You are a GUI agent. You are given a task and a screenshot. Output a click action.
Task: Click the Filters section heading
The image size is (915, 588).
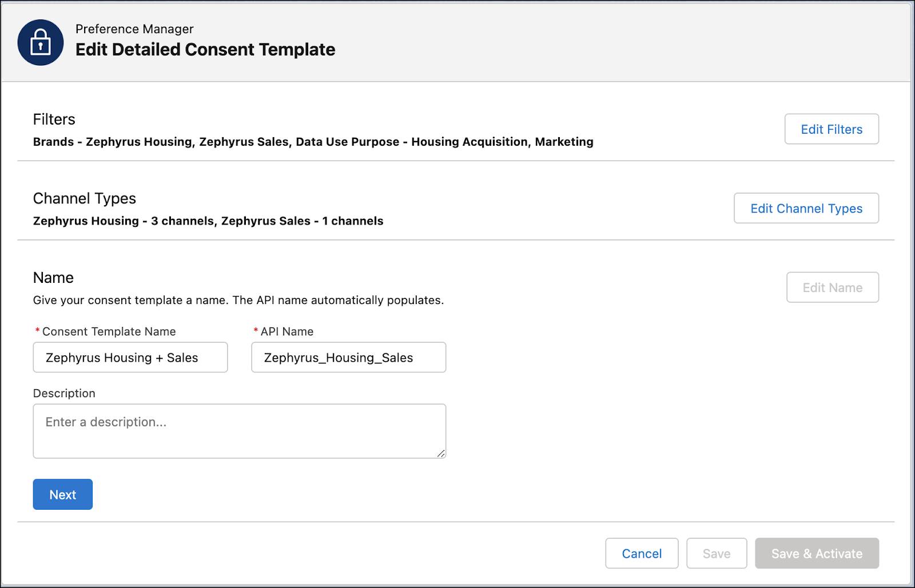pyautogui.click(x=54, y=119)
